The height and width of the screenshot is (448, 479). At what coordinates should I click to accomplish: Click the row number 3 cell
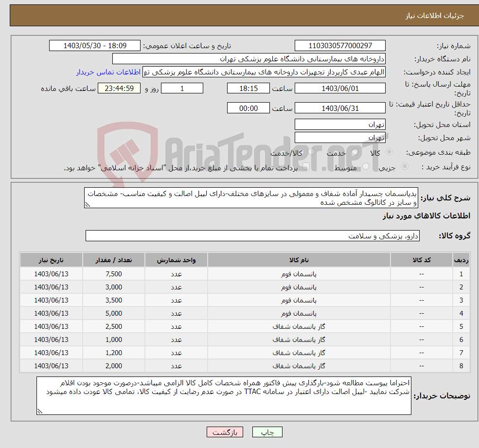pos(461,301)
